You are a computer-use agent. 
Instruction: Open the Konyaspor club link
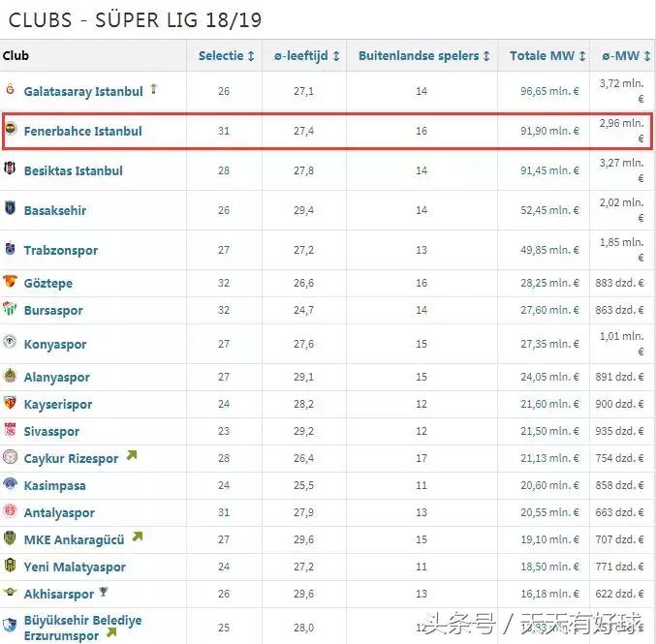pos(55,344)
